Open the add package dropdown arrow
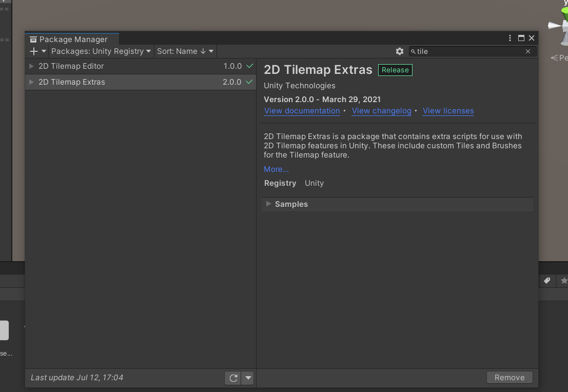 coord(44,51)
